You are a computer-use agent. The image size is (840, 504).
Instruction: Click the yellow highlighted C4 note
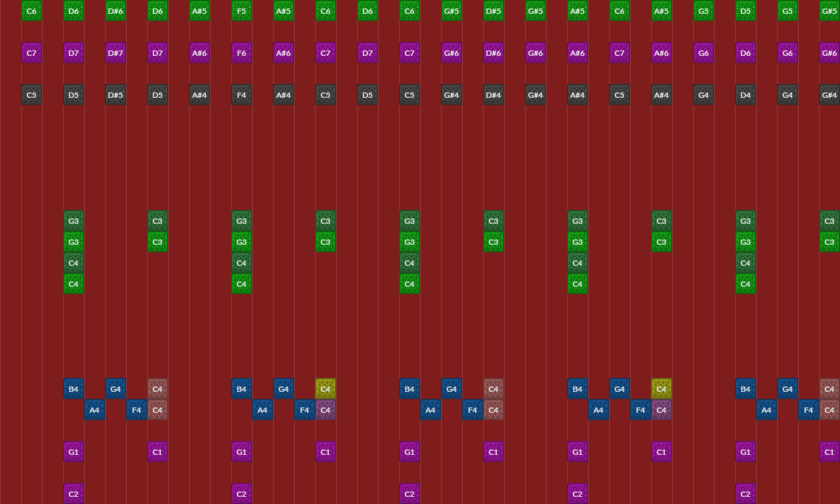[325, 388]
